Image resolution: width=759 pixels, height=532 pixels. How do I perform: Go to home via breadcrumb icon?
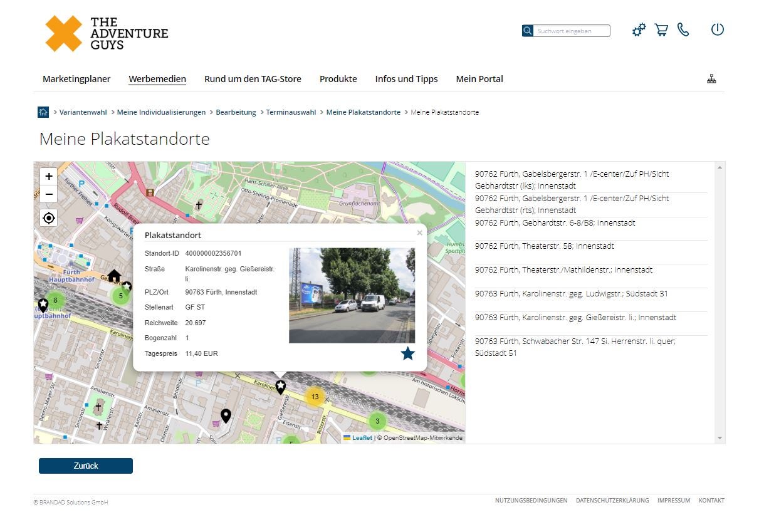pos(43,112)
